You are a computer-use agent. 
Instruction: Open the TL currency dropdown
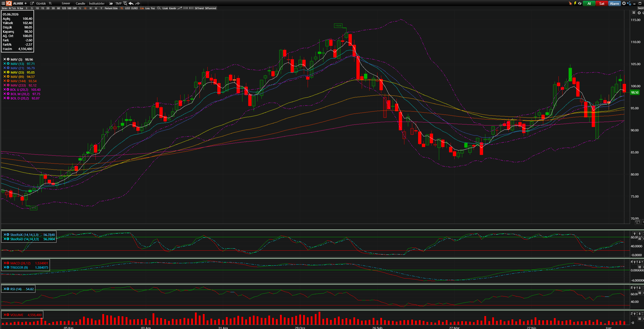click(x=54, y=3)
